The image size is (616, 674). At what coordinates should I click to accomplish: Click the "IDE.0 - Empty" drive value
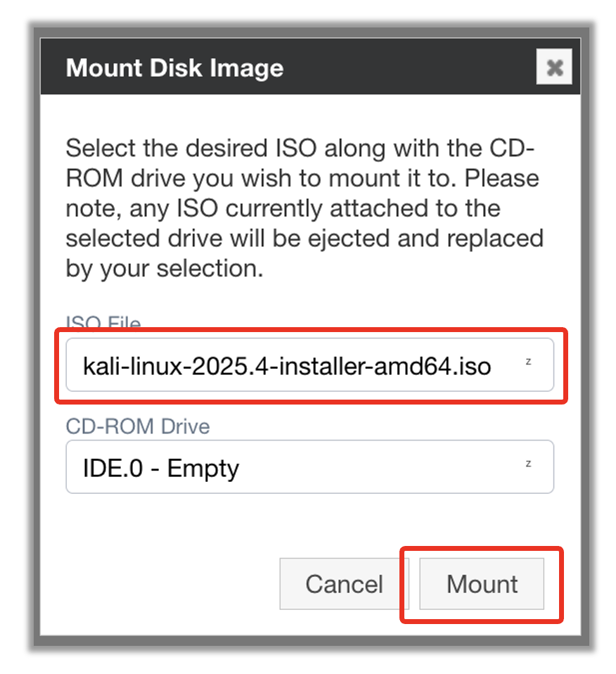coord(161,468)
